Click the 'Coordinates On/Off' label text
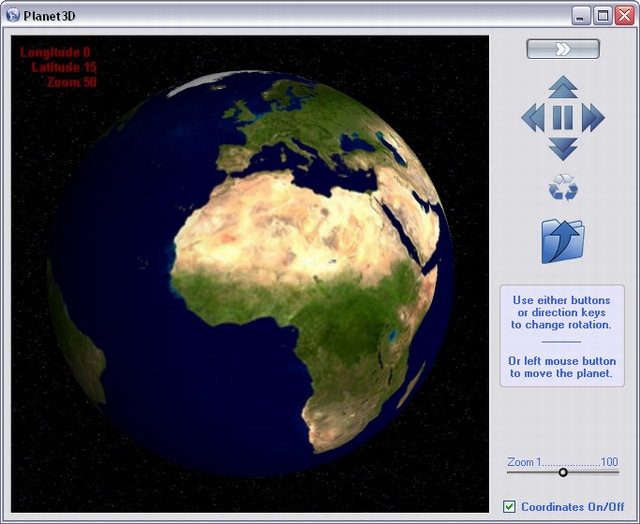 coord(573,507)
